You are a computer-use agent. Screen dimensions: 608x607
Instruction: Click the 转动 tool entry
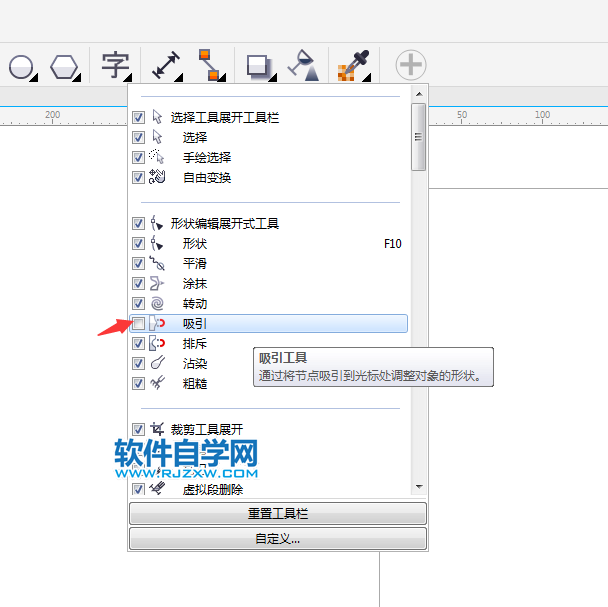click(x=195, y=303)
